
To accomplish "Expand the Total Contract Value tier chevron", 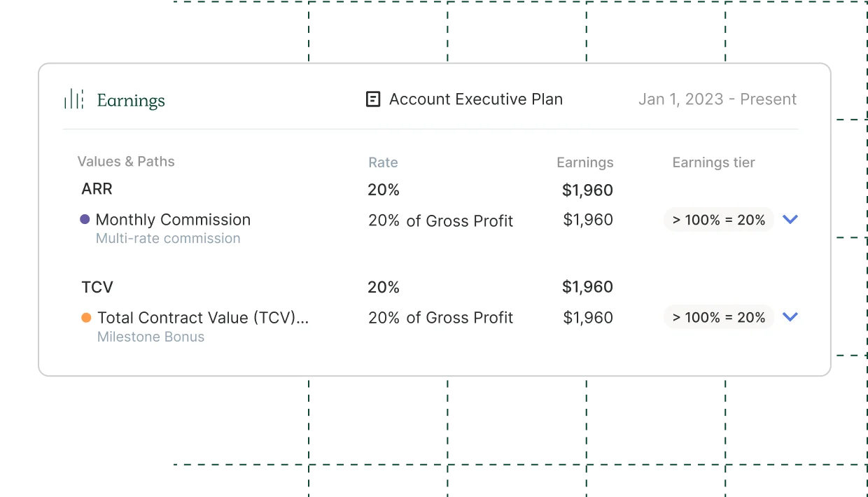I will click(x=790, y=317).
